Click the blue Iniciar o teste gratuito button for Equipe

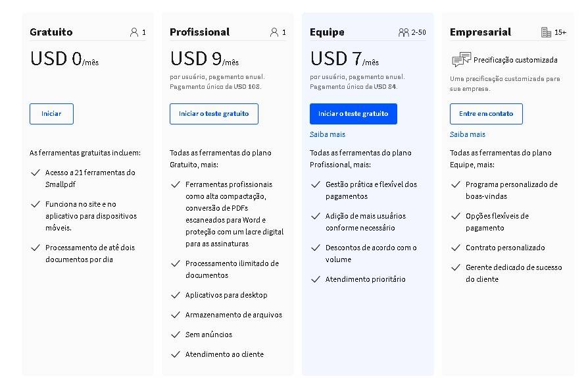(x=353, y=114)
